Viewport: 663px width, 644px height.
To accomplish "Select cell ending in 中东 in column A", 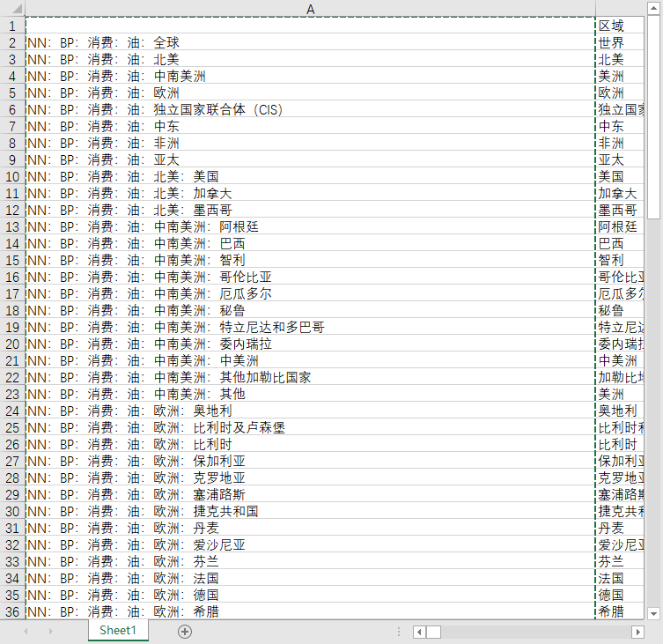I will pos(310,126).
